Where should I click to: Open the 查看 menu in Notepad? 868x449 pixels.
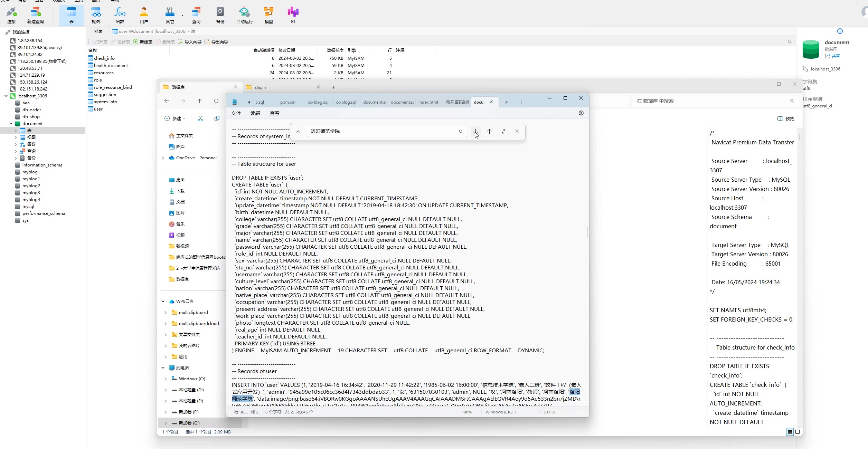click(275, 113)
